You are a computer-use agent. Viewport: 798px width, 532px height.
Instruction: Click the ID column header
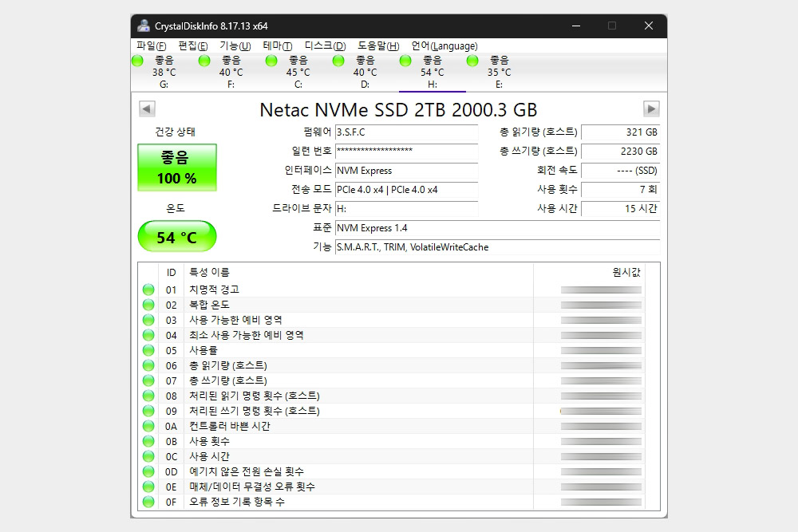[x=171, y=273]
